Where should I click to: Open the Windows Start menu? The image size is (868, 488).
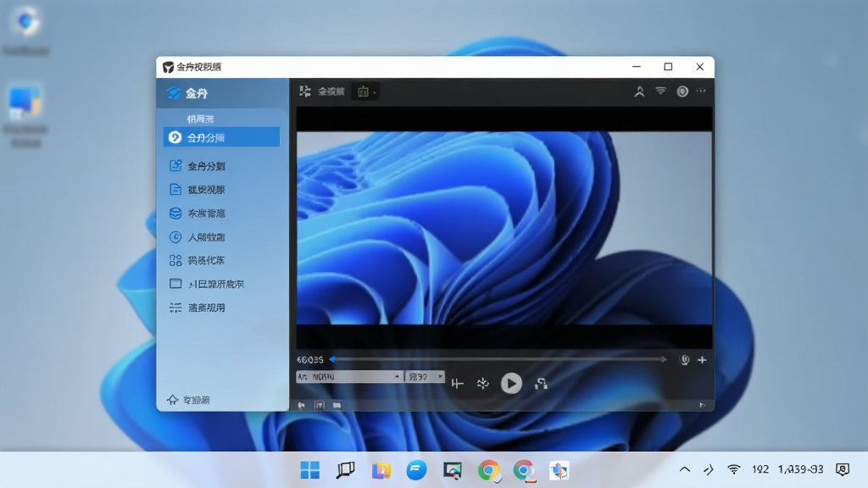[310, 470]
